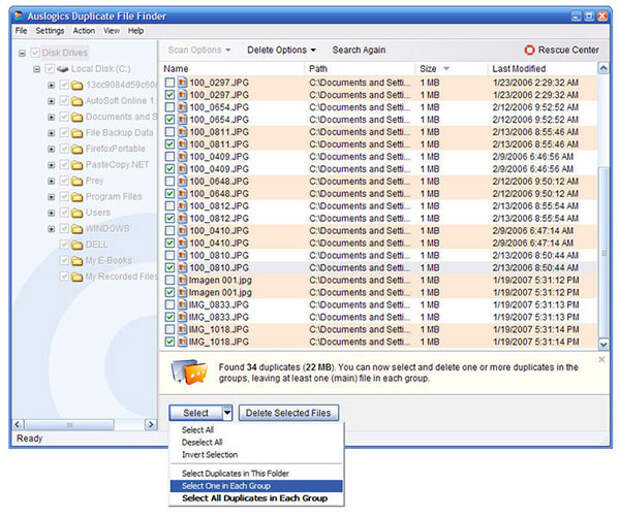Click file icon of checked IMG_1018.JPG row

click(x=182, y=342)
